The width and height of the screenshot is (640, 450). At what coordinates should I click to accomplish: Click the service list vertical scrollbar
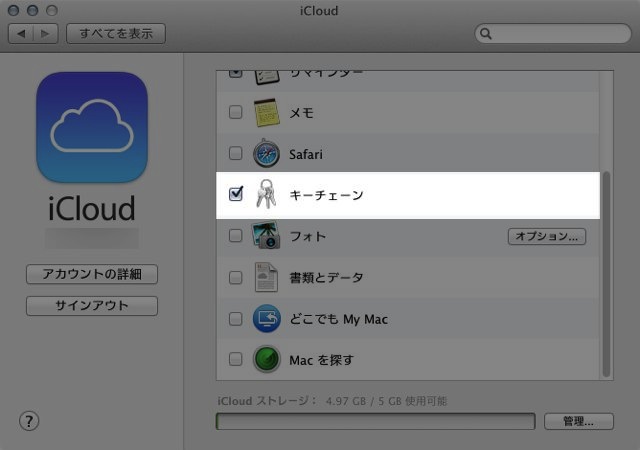(x=607, y=274)
